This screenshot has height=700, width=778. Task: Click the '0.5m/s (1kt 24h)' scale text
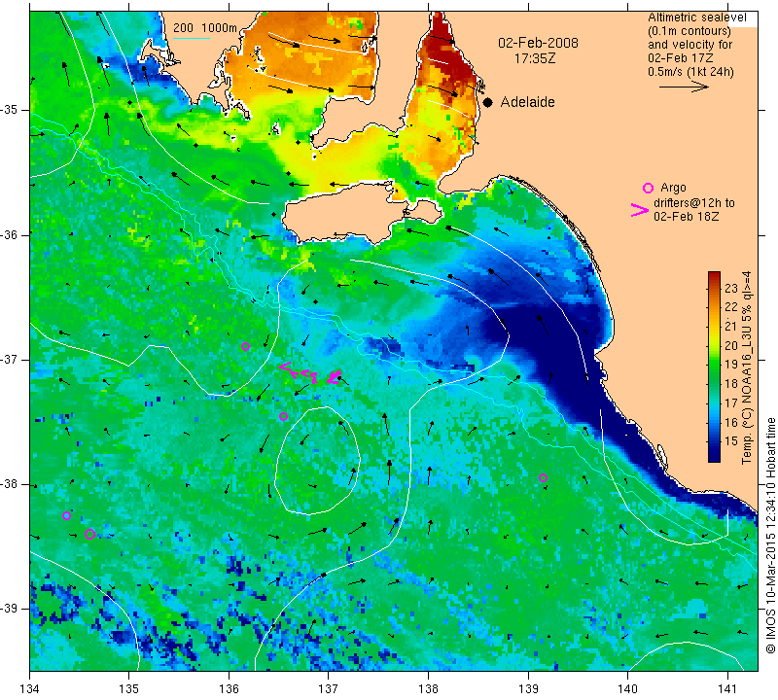pos(690,71)
